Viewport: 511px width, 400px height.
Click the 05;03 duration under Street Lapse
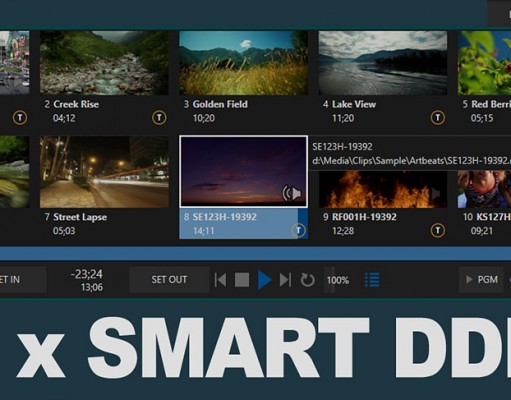pos(64,231)
